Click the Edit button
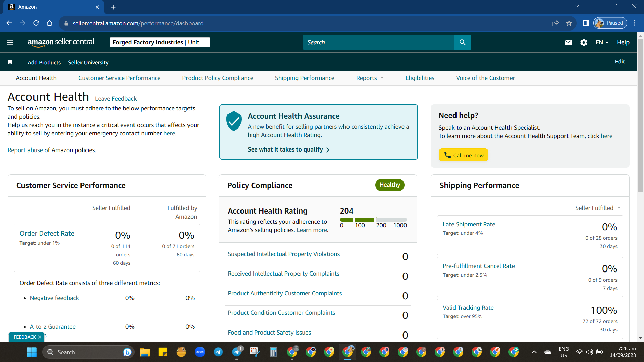This screenshot has width=644, height=362. coord(620,62)
